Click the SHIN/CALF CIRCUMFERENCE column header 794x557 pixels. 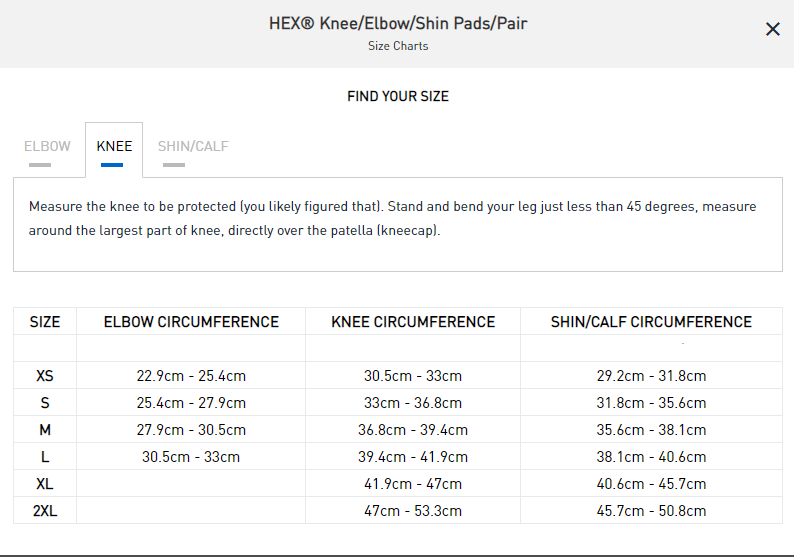click(651, 322)
